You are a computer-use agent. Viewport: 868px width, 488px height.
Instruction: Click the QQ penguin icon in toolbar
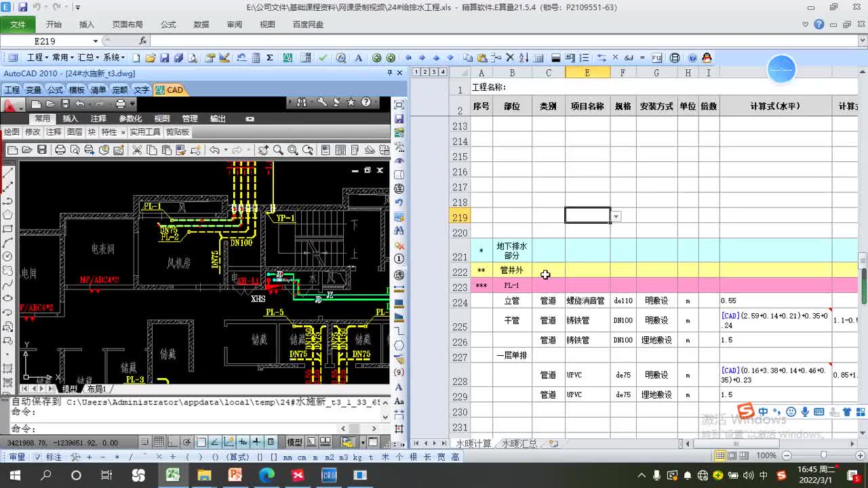coord(707,58)
